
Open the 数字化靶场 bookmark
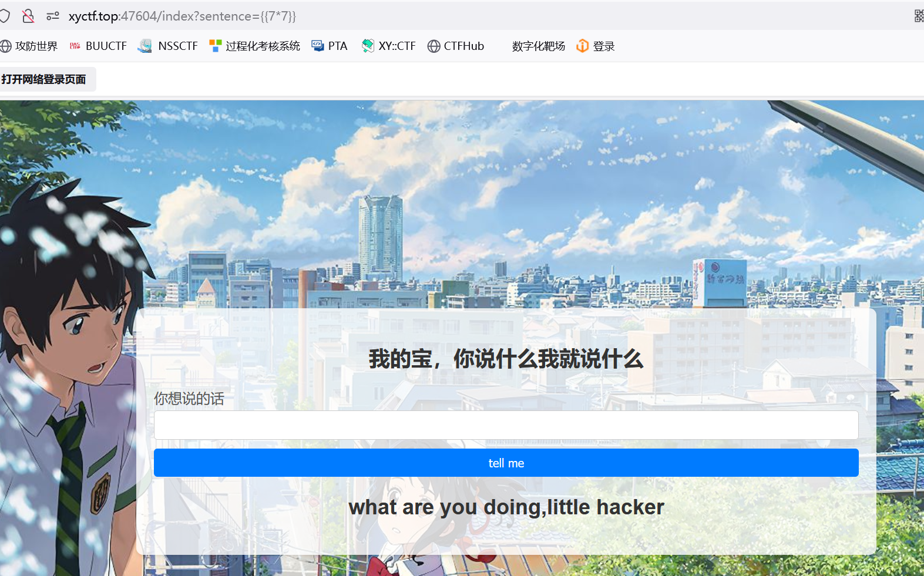tap(538, 46)
